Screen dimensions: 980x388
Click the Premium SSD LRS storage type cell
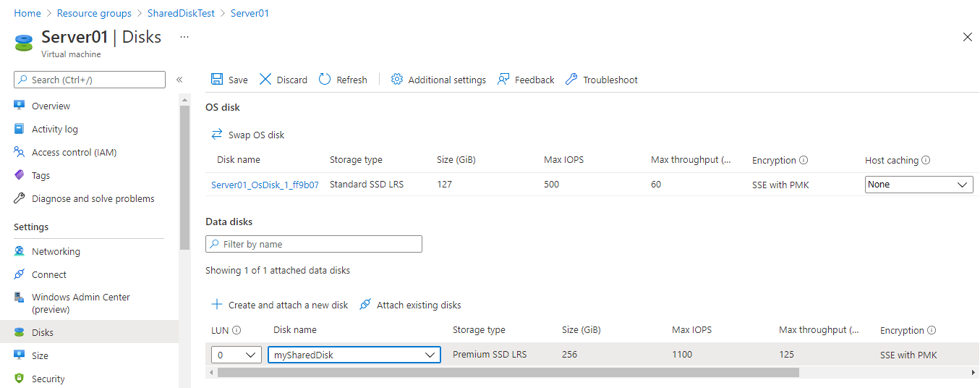click(x=490, y=354)
